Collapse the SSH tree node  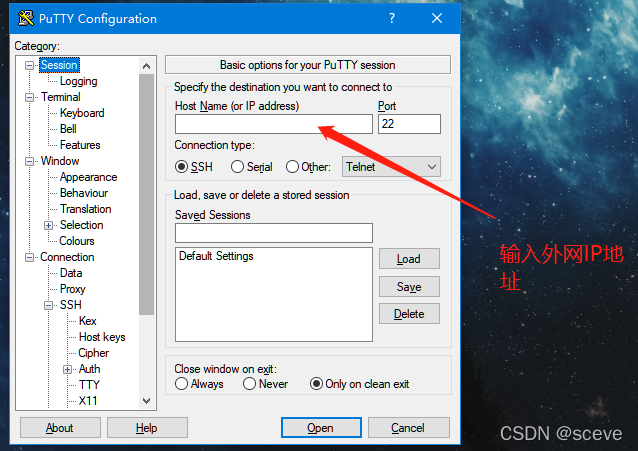point(48,305)
